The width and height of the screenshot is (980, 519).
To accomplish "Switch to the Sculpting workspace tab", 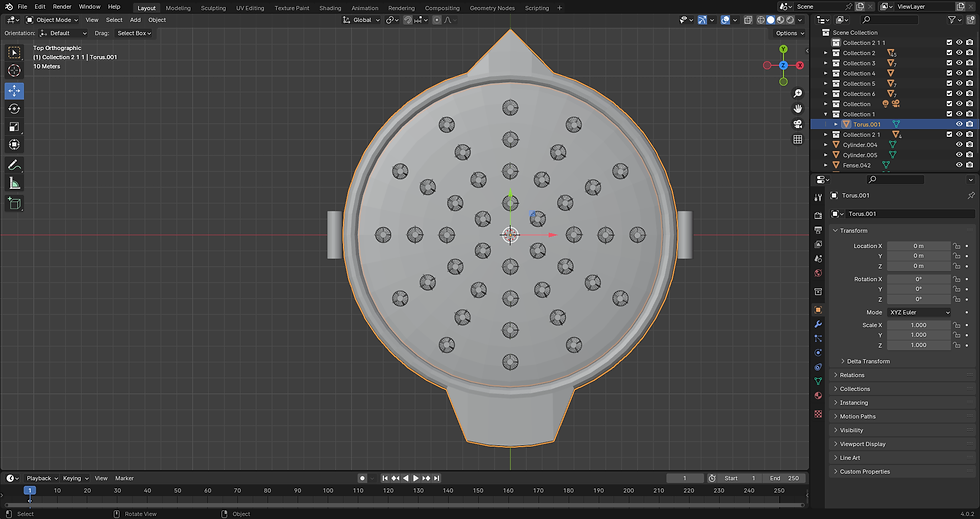I will (213, 7).
